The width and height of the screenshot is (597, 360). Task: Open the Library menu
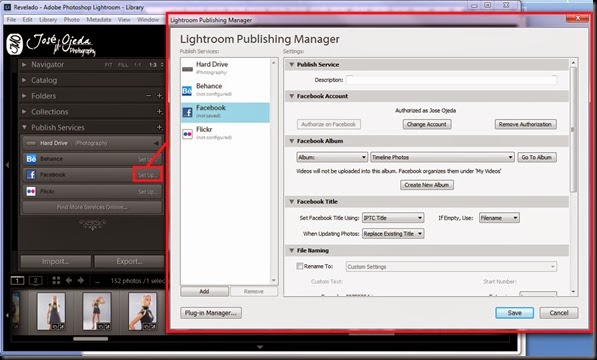click(48, 20)
